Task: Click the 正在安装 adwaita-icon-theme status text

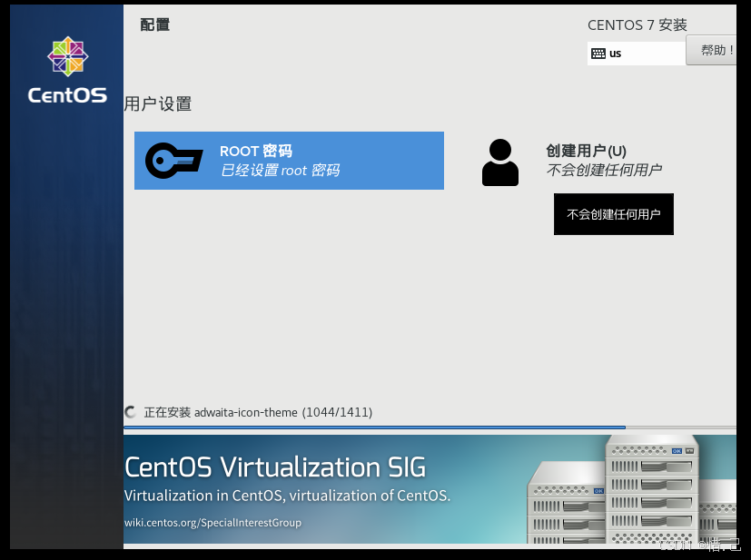Action: click(258, 412)
